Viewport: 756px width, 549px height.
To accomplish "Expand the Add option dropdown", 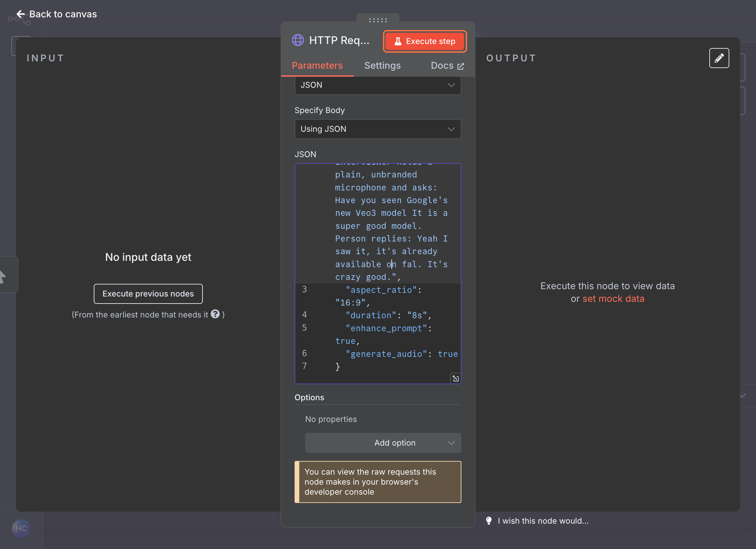I will pyautogui.click(x=383, y=443).
